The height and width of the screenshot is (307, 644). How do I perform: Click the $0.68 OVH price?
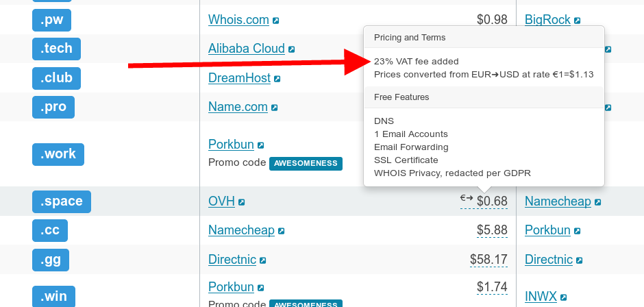pos(492,201)
